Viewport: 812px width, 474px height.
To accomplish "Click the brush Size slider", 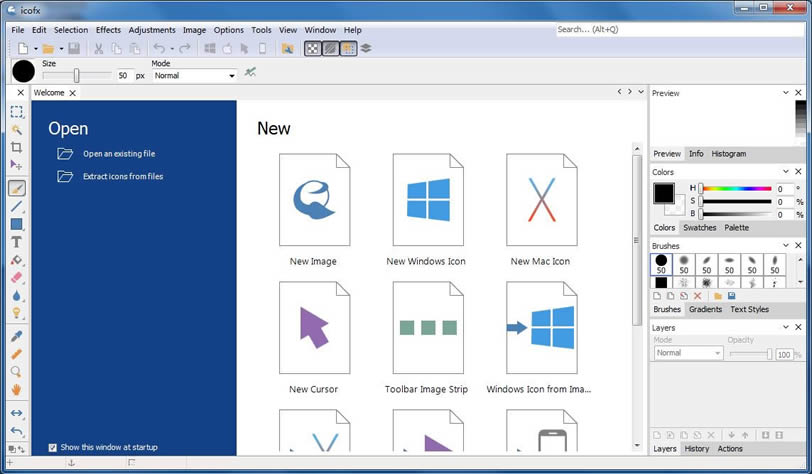I will pyautogui.click(x=77, y=76).
